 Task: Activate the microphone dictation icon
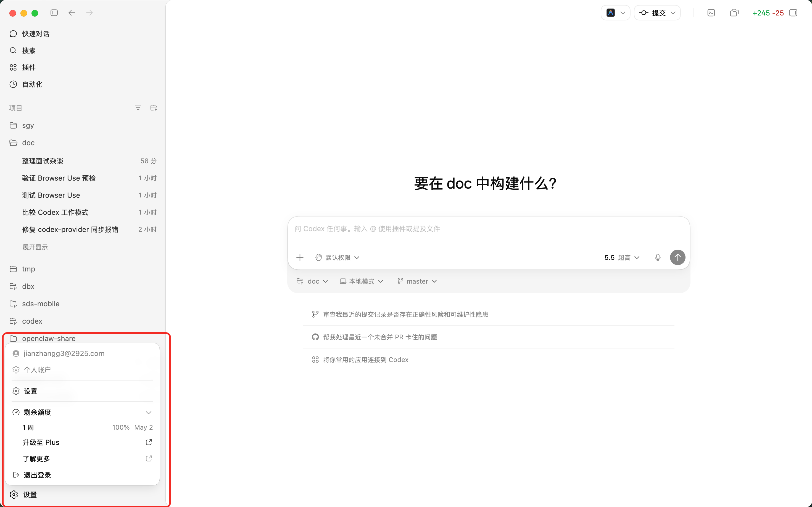657,257
